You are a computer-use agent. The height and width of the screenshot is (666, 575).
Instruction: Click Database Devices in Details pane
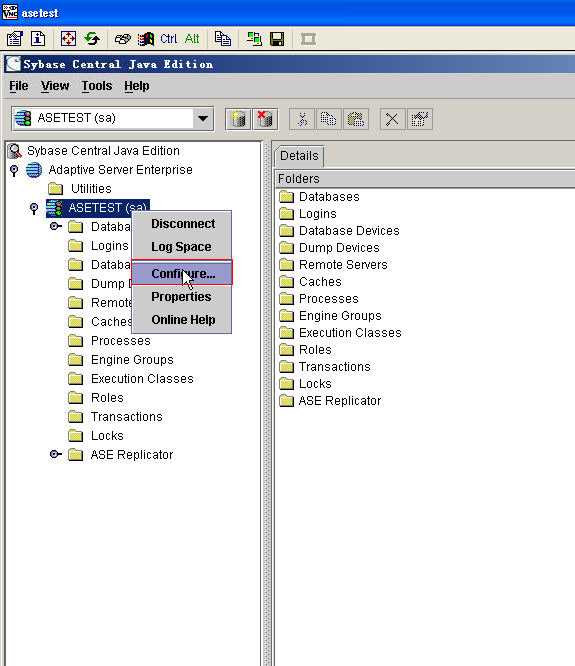[x=349, y=231]
